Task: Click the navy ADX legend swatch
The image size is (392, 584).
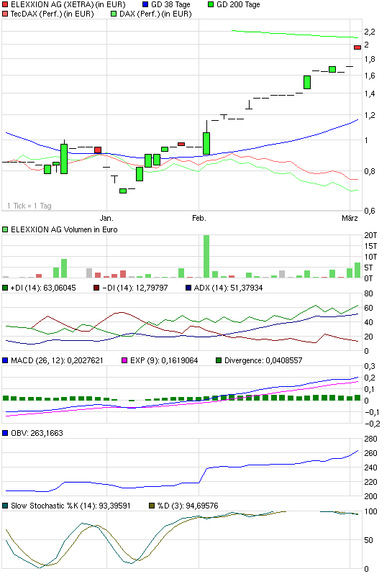Action: point(188,288)
